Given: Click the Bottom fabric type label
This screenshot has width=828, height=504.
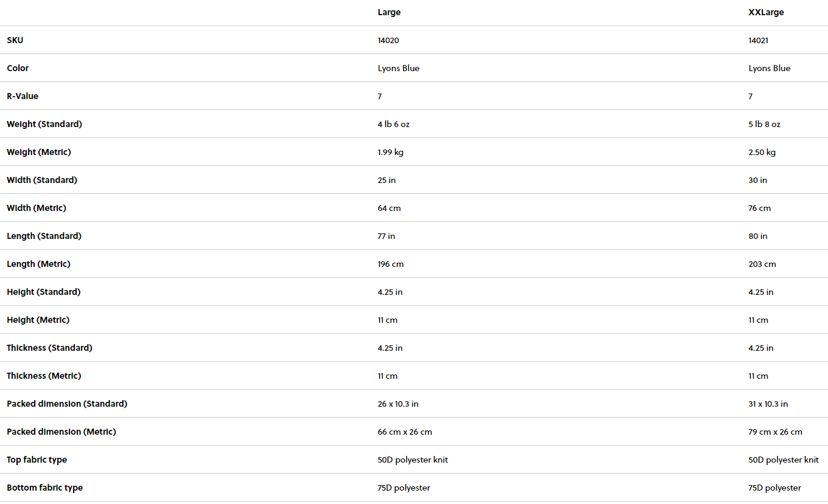Looking at the screenshot, I should (x=44, y=488).
